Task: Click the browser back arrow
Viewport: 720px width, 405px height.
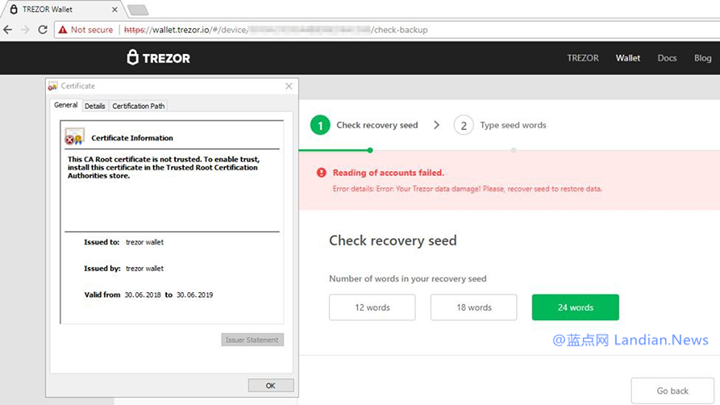Action: click(x=9, y=30)
